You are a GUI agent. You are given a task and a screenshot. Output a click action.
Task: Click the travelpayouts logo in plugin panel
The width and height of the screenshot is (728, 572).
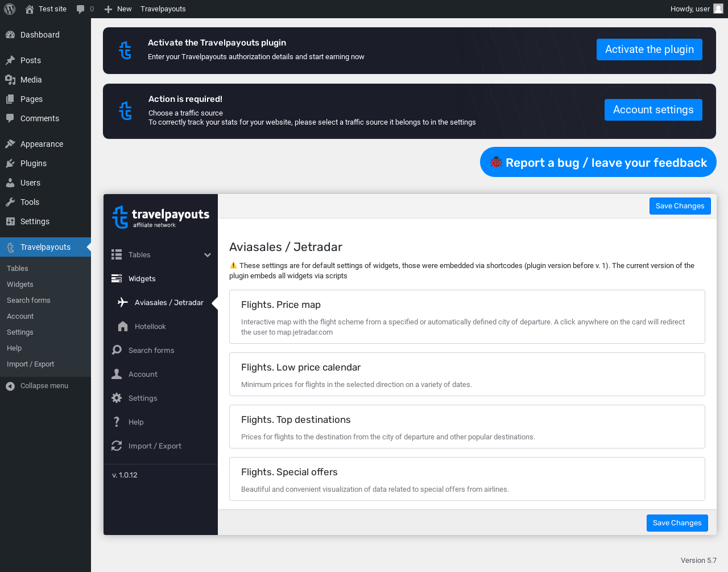pos(161,217)
